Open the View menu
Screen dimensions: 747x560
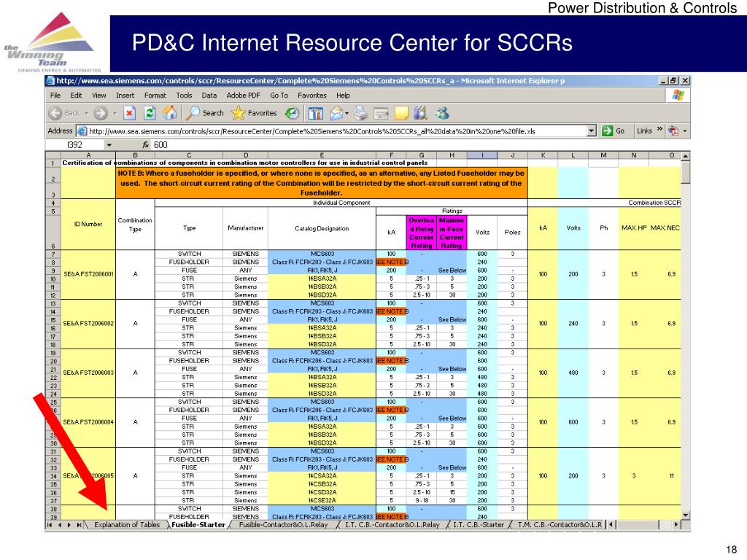(99, 96)
